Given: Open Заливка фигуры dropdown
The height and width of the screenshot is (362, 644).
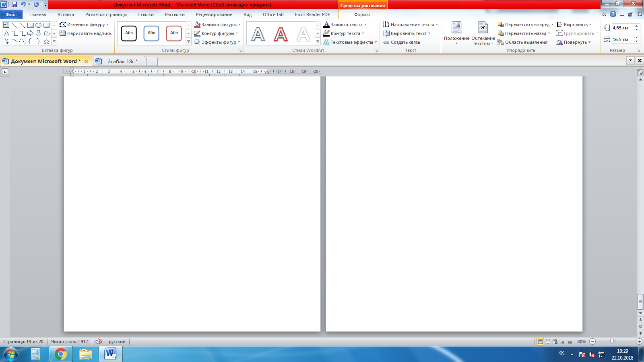Looking at the screenshot, I should point(217,25).
